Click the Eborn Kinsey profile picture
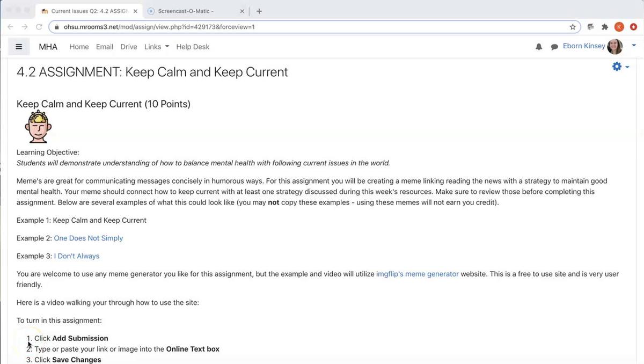 click(615, 47)
